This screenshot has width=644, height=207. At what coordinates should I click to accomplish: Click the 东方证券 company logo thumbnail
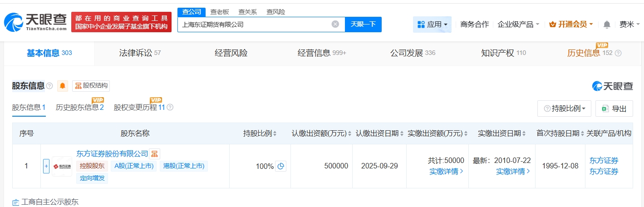pos(62,166)
